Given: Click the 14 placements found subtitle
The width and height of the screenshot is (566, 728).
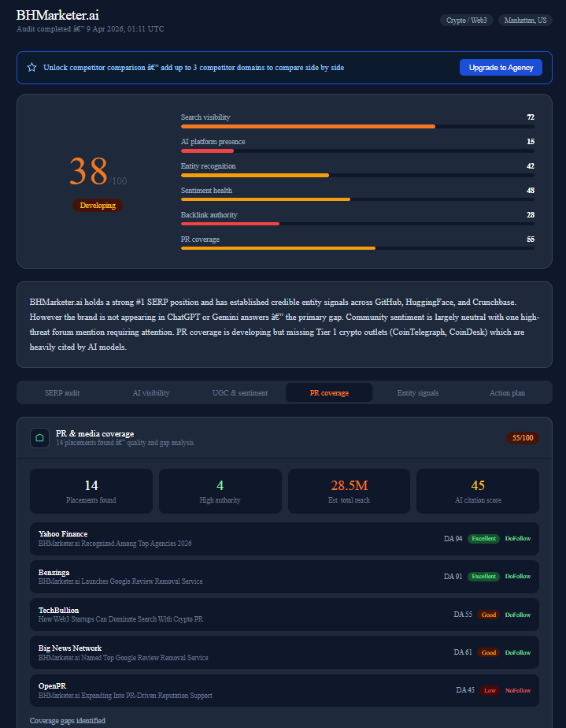Looking at the screenshot, I should [125, 443].
